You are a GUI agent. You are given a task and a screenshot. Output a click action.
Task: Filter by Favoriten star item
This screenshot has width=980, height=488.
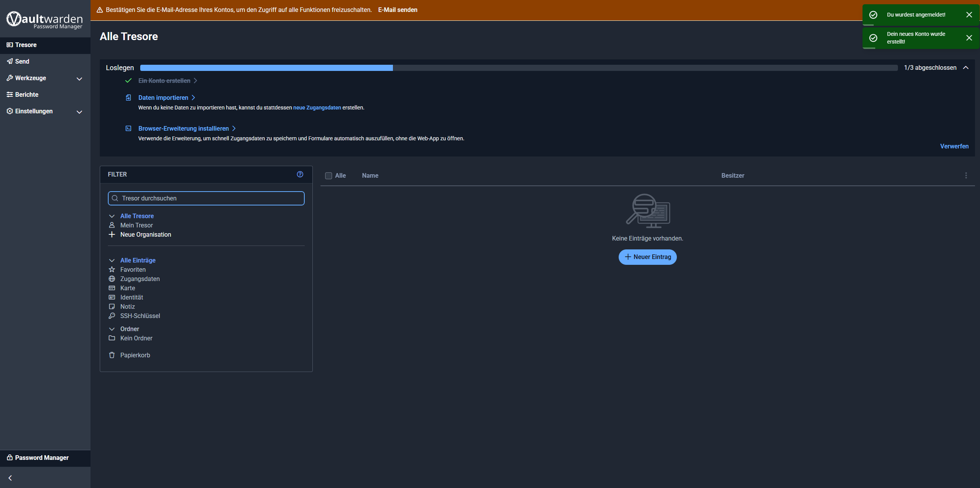click(x=133, y=269)
